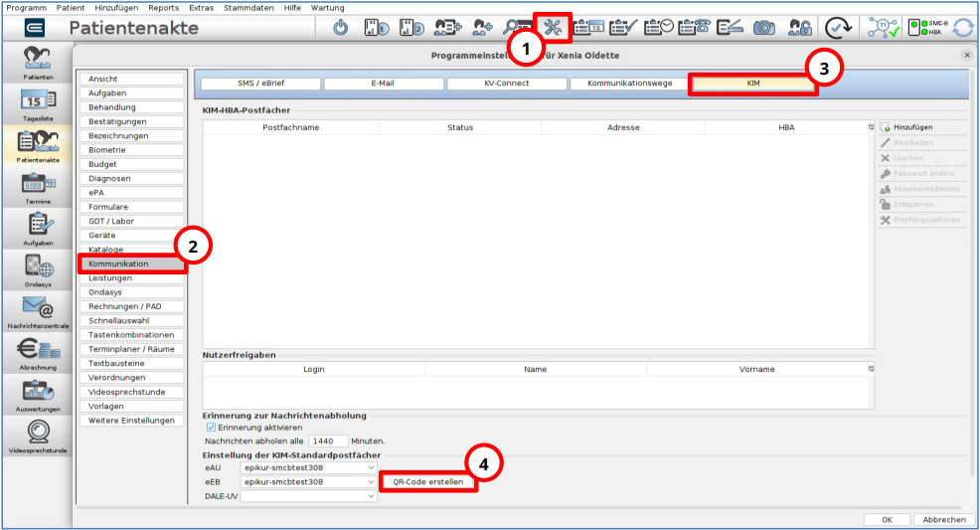Open Auswertungen in the sidebar

click(38, 395)
